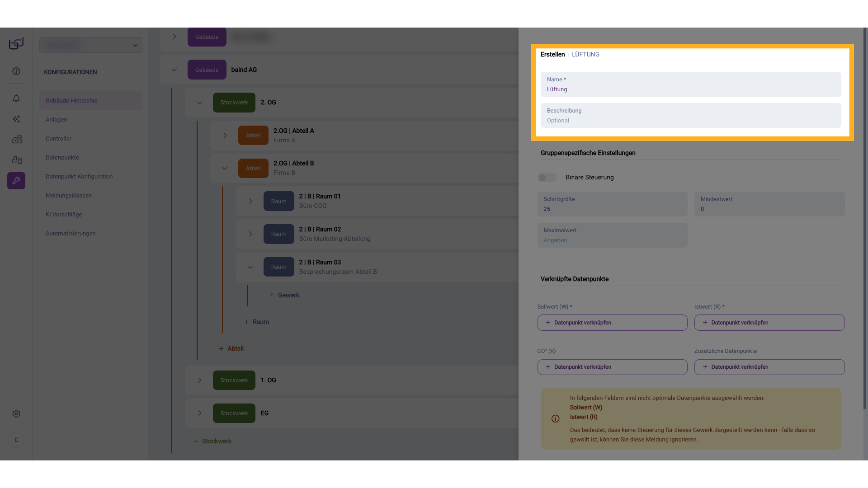Open the buildings sidebar icon
This screenshot has height=488, width=868.
click(16, 140)
